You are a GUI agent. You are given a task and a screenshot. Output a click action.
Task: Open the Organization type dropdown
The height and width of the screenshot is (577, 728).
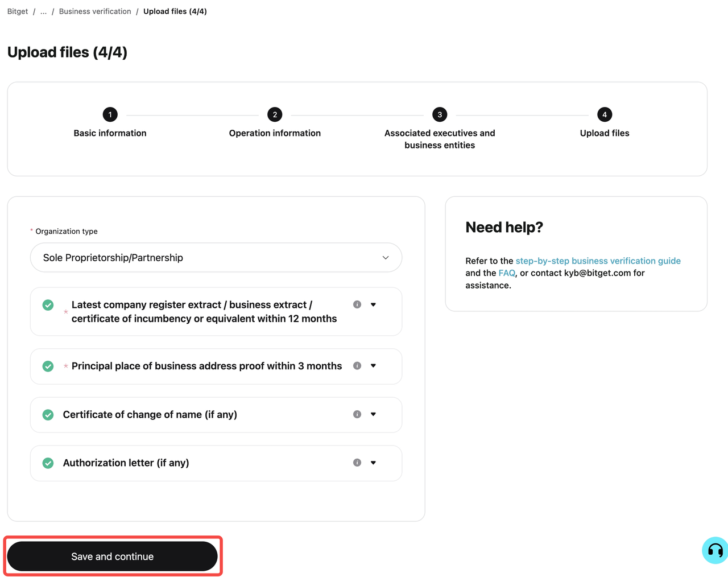[216, 257]
